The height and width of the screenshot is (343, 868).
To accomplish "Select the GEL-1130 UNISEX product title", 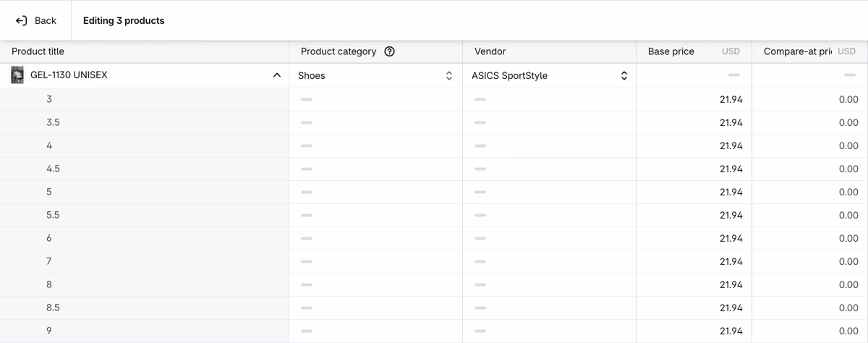I will [69, 75].
